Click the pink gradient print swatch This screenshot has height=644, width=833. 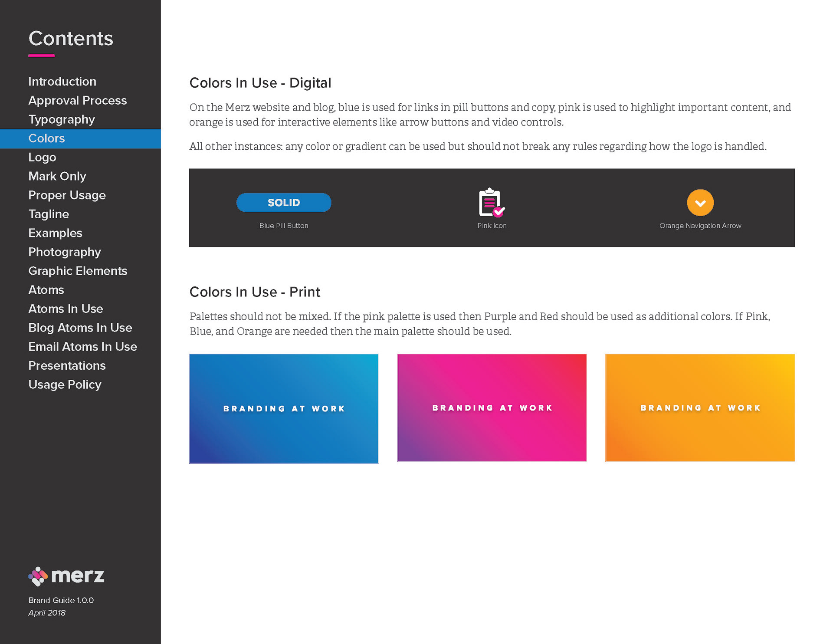click(492, 407)
